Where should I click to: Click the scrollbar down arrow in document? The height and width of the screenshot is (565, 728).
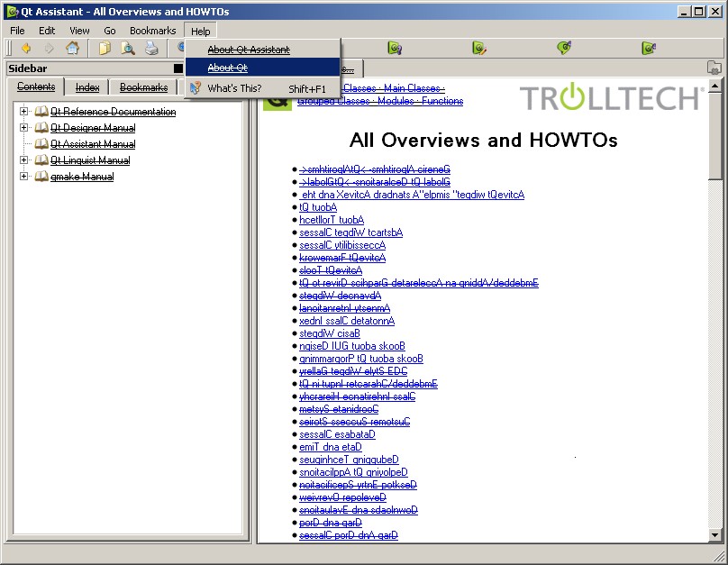point(715,535)
